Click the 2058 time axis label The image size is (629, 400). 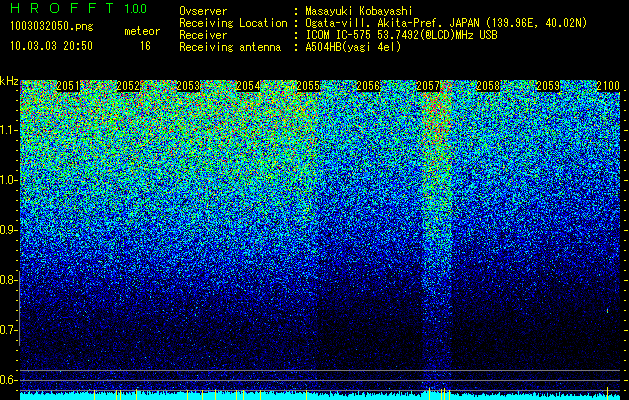488,86
